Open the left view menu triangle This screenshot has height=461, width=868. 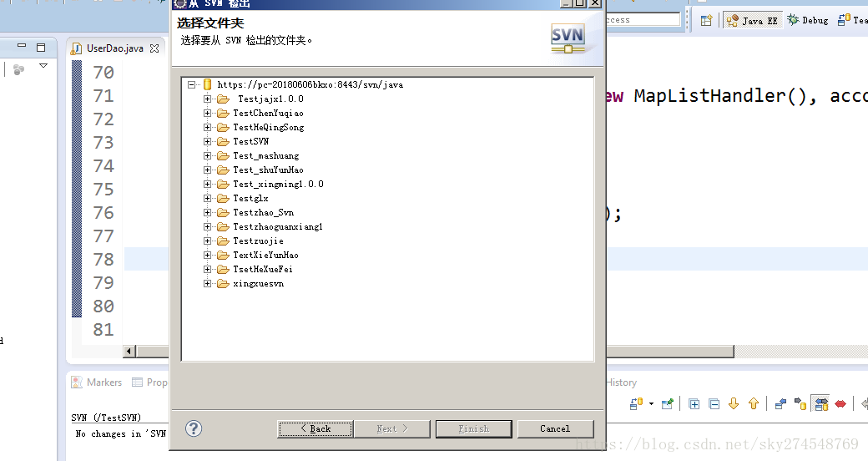coord(43,65)
